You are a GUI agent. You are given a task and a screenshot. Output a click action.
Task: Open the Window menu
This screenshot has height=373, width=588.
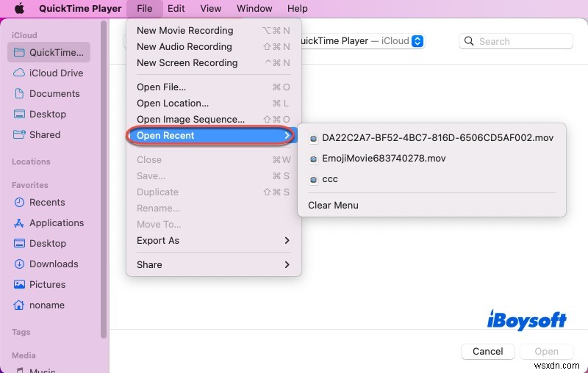(254, 8)
